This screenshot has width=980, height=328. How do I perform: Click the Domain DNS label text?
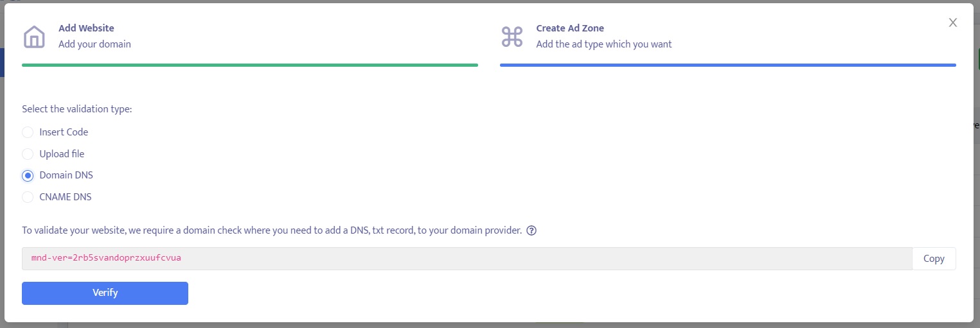point(66,176)
